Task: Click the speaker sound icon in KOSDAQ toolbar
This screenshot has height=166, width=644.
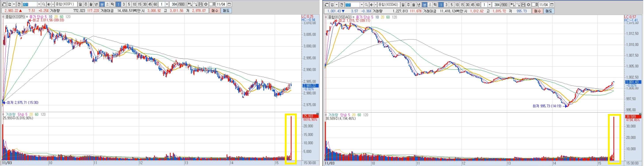Action: click(372, 4)
